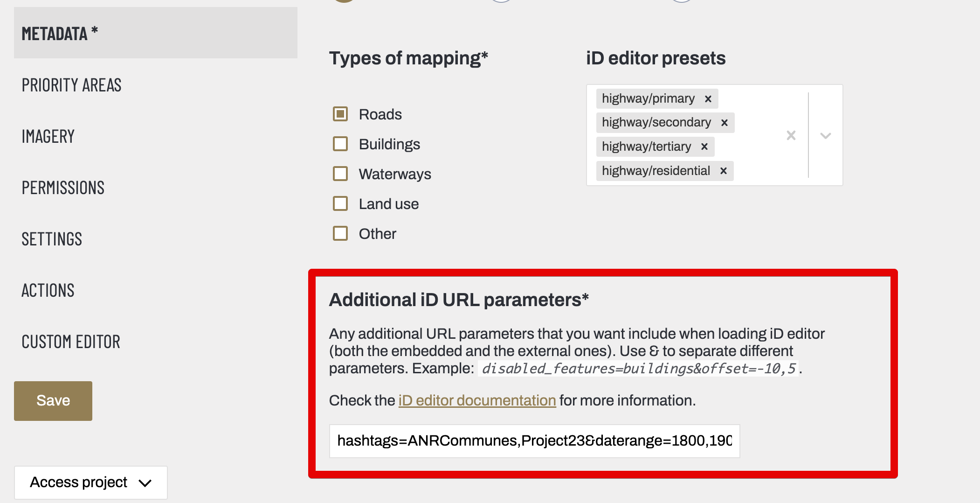Remove the highway/residential preset tag
Image resolution: width=980 pixels, height=503 pixels.
[x=724, y=171]
